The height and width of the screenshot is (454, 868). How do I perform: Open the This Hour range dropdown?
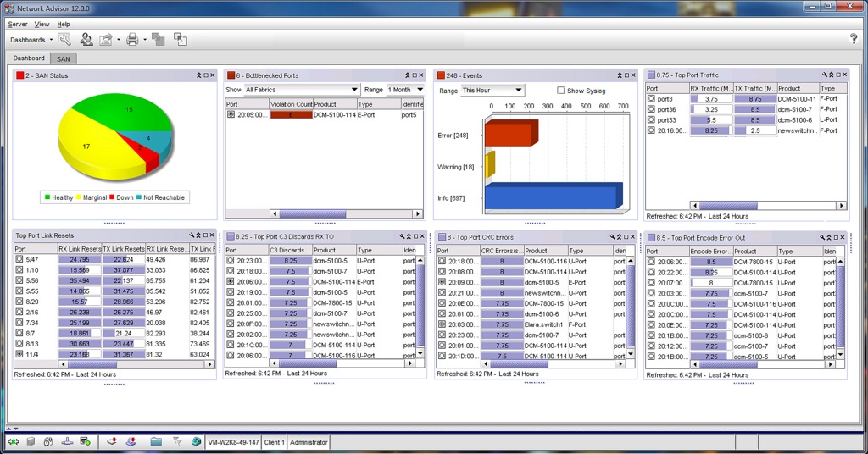[492, 90]
